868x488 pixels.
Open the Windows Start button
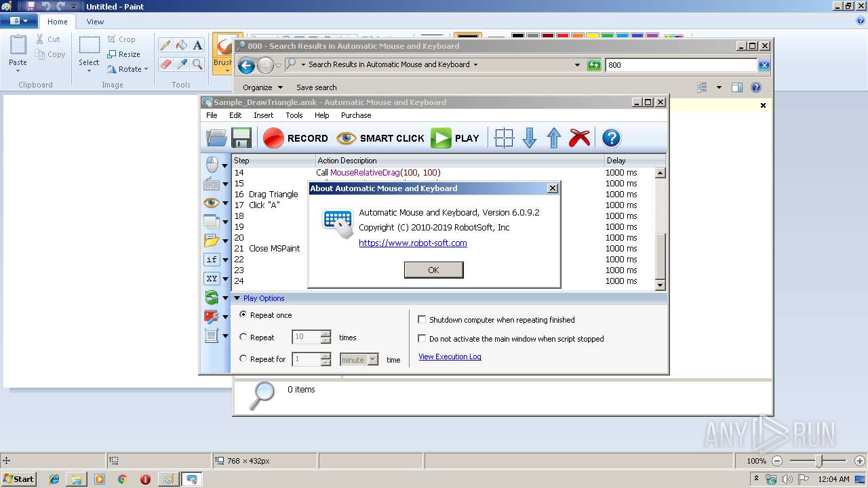point(19,479)
